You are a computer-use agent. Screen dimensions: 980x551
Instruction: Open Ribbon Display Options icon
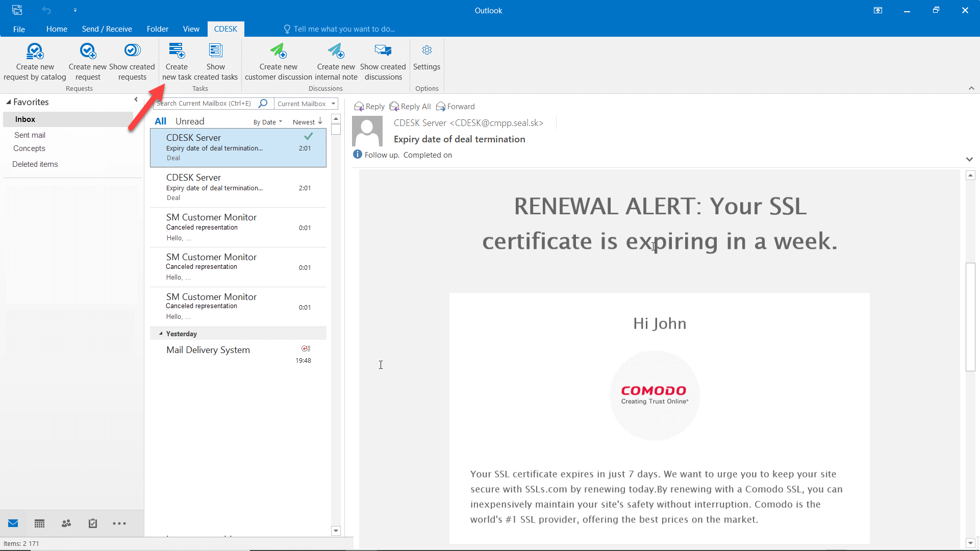pyautogui.click(x=878, y=10)
